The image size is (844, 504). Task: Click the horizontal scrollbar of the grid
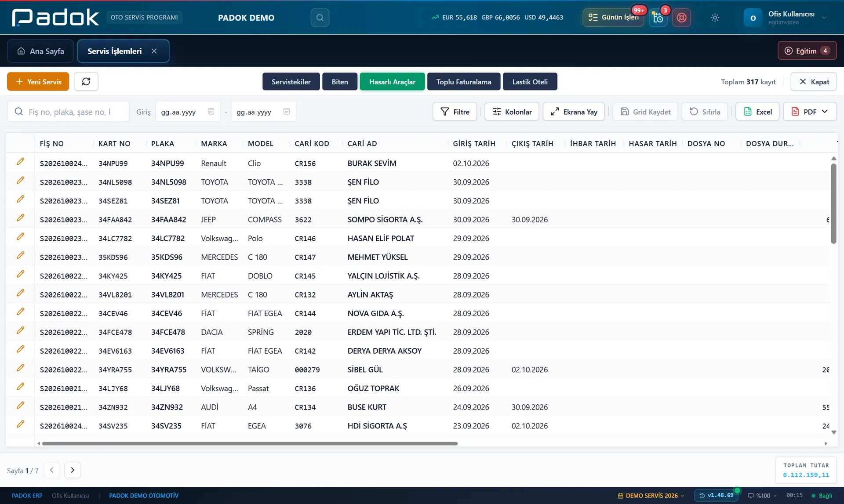pos(250,444)
